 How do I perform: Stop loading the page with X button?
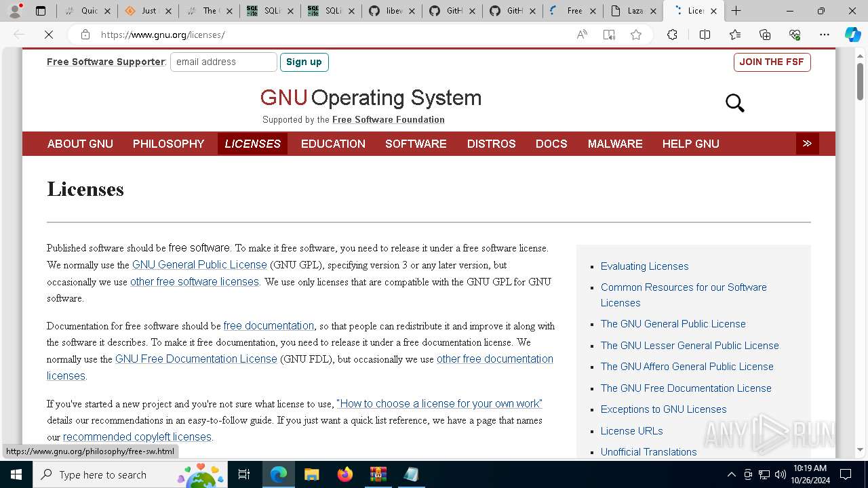pyautogui.click(x=49, y=35)
